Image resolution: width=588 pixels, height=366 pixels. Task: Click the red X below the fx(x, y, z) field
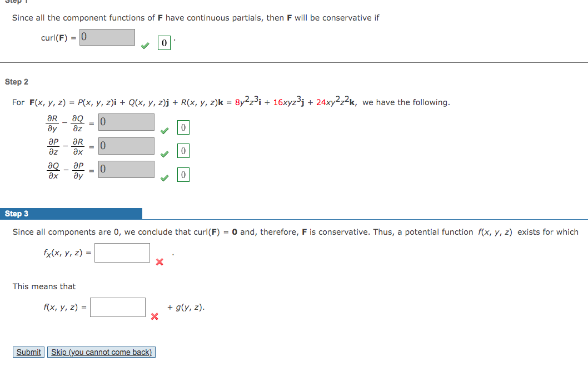(160, 262)
